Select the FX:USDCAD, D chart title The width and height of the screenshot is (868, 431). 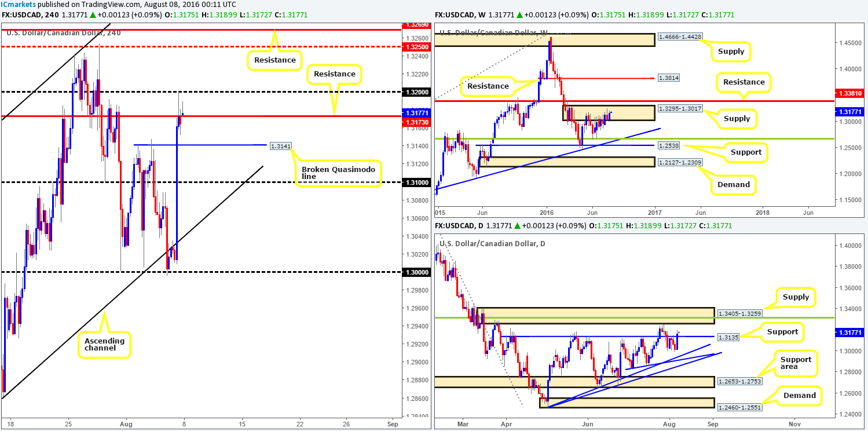point(460,225)
